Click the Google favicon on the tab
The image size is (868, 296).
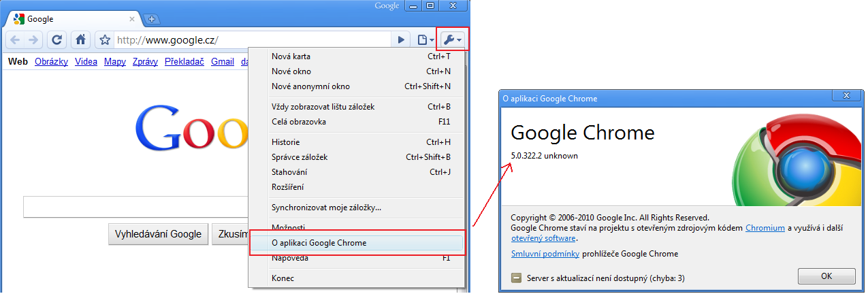(20, 19)
